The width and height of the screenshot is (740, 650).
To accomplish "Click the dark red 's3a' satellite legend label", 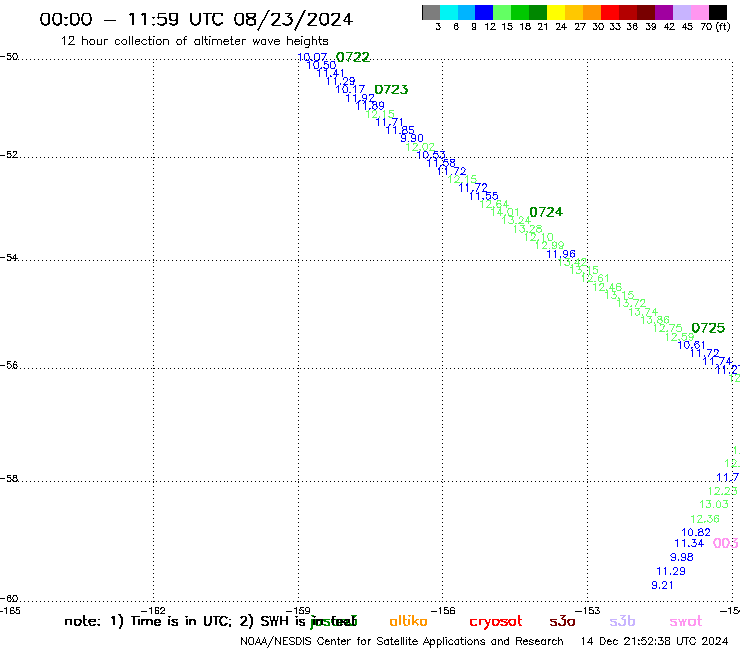I will pos(563,622).
